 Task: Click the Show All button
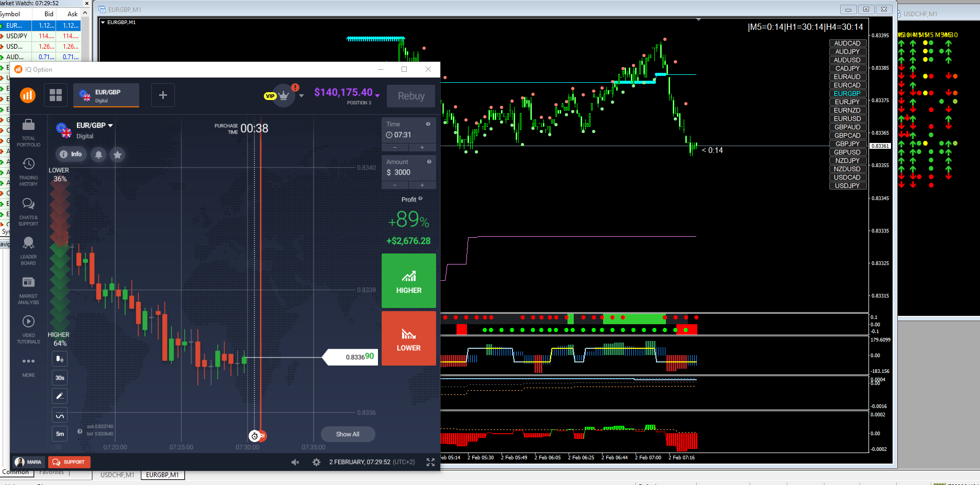coord(348,434)
